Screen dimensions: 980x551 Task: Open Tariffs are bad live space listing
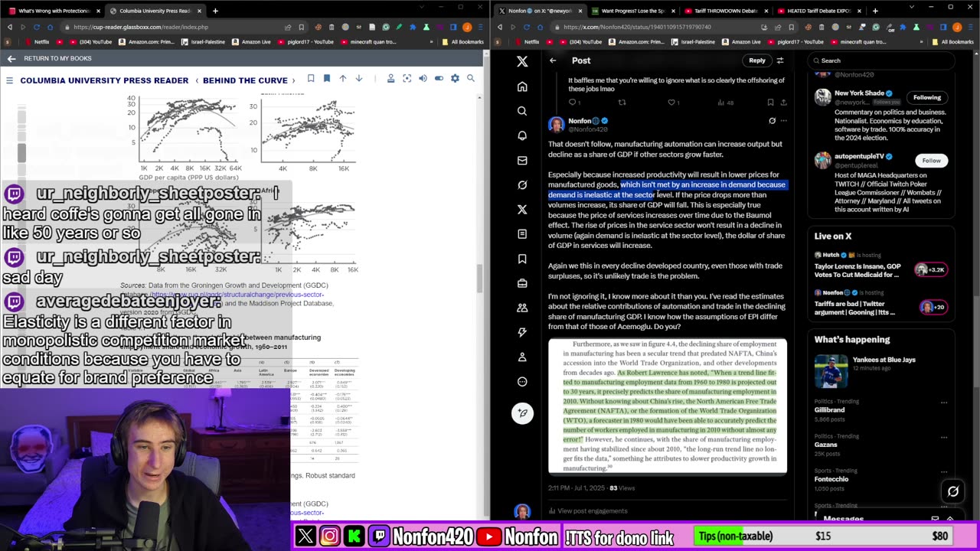pos(881,302)
